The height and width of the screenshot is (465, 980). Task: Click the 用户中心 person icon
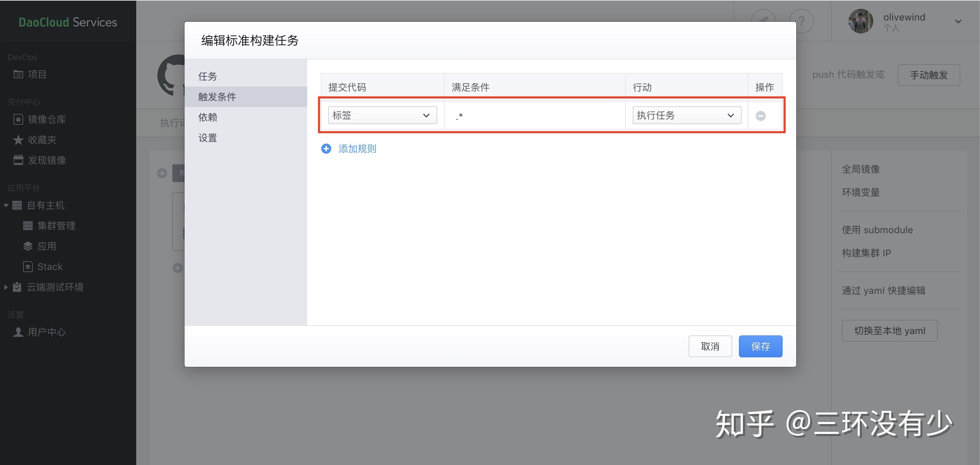[x=18, y=332]
